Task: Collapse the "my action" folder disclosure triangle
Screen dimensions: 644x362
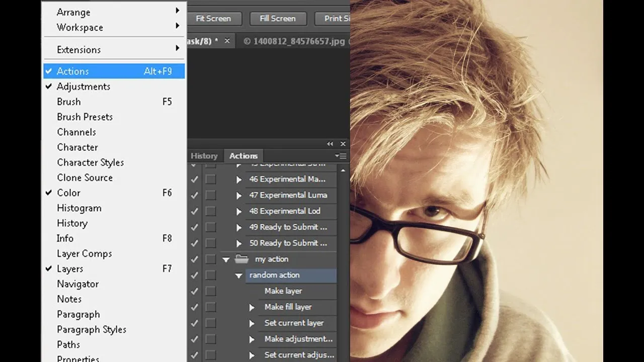Action: click(225, 259)
